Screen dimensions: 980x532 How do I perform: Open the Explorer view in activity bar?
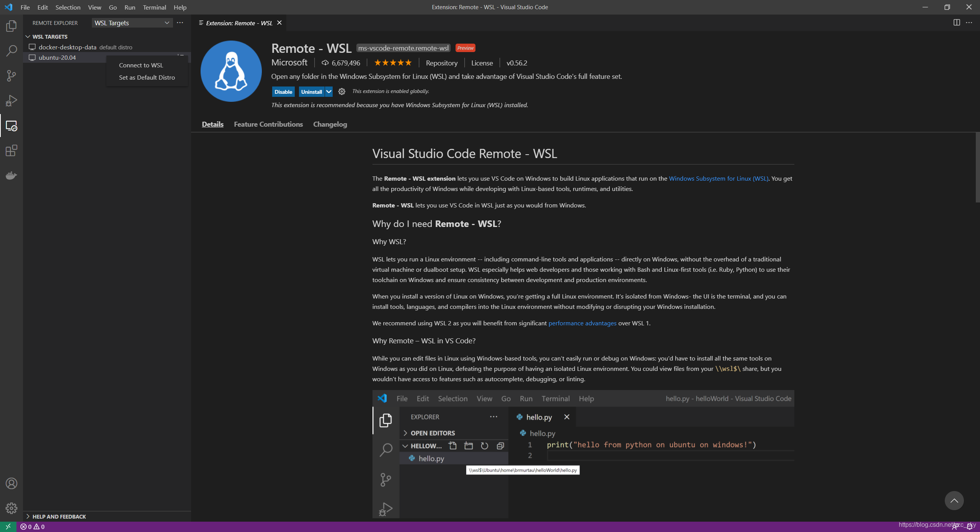(x=11, y=26)
